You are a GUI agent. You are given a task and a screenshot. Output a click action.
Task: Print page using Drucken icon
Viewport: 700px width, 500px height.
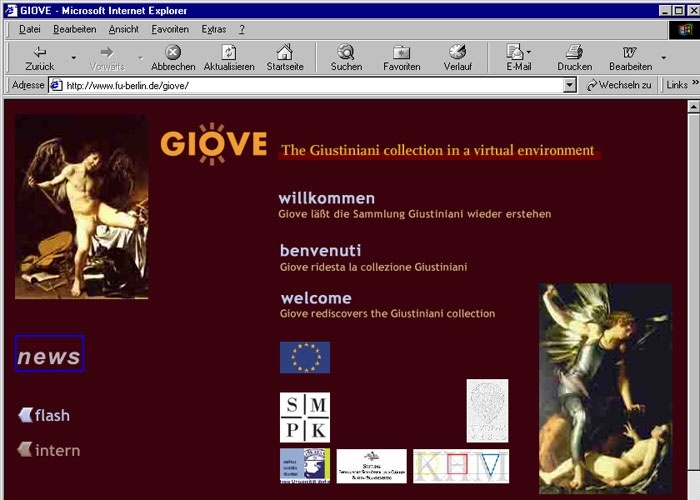[x=574, y=52]
